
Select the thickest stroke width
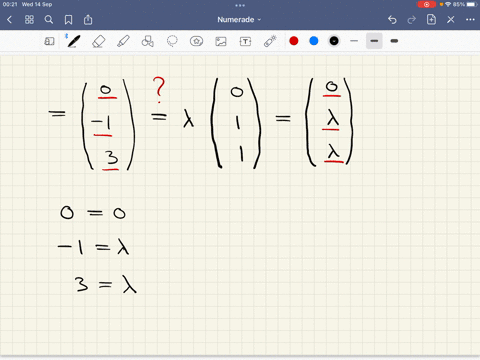[x=394, y=41]
